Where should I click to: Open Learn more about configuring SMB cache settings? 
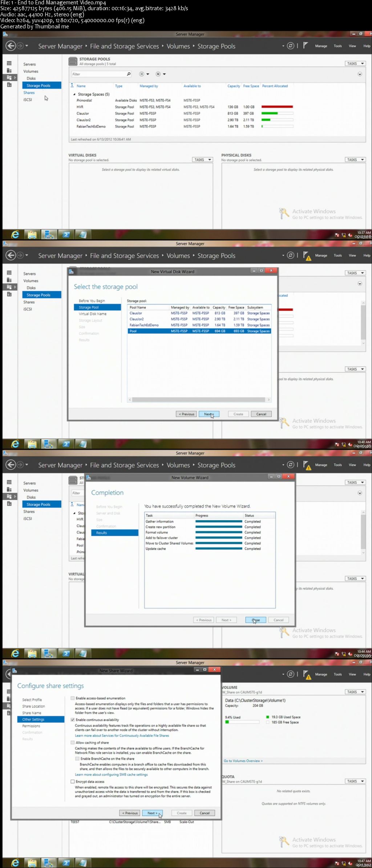click(x=111, y=775)
